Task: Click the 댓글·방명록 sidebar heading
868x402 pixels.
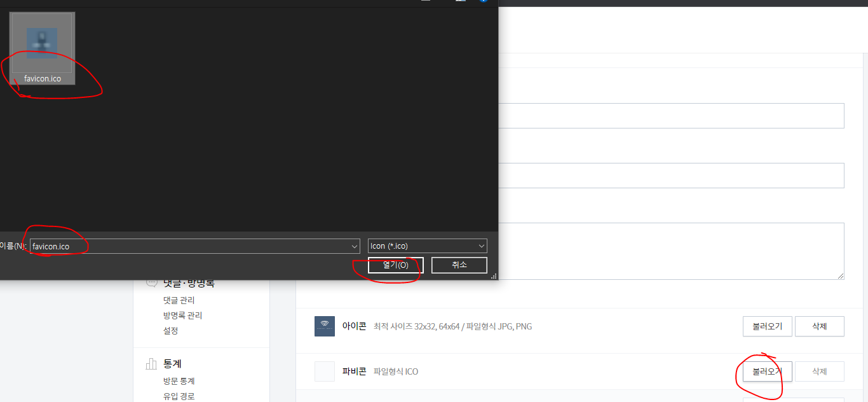Action: tap(189, 283)
